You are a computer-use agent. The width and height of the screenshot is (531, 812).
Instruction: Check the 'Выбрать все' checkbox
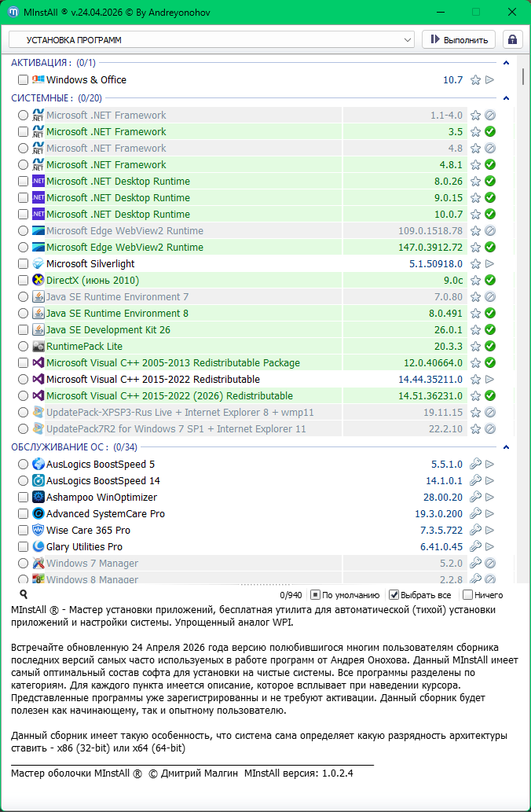394,595
